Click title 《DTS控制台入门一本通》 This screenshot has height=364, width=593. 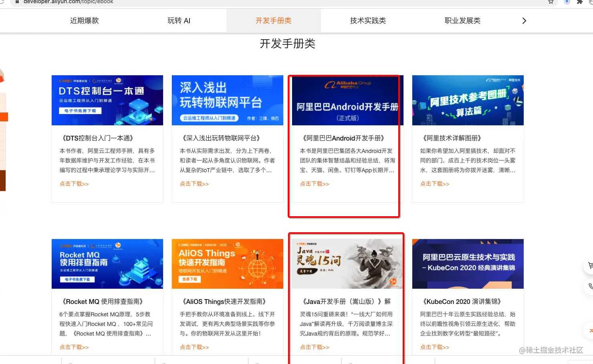click(x=98, y=138)
